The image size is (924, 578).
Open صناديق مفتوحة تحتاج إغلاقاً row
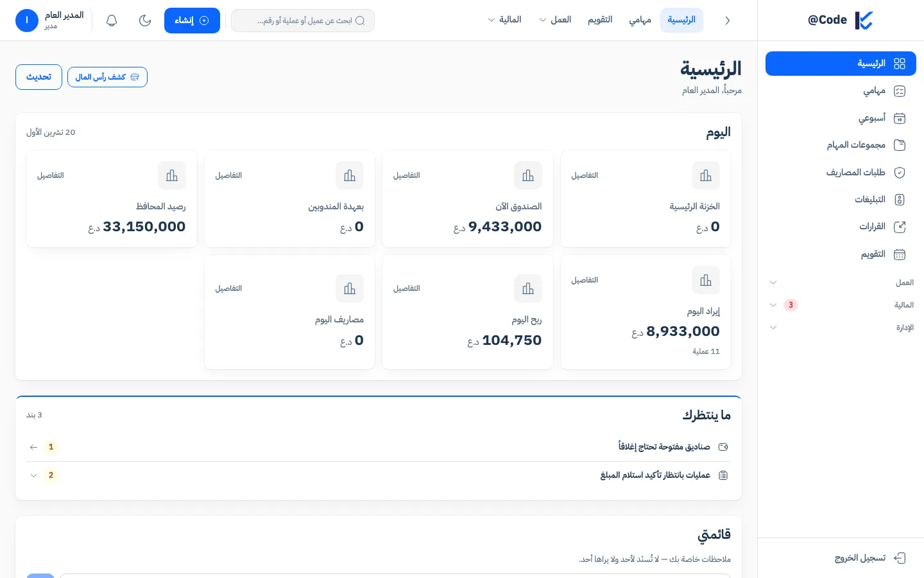(x=379, y=447)
